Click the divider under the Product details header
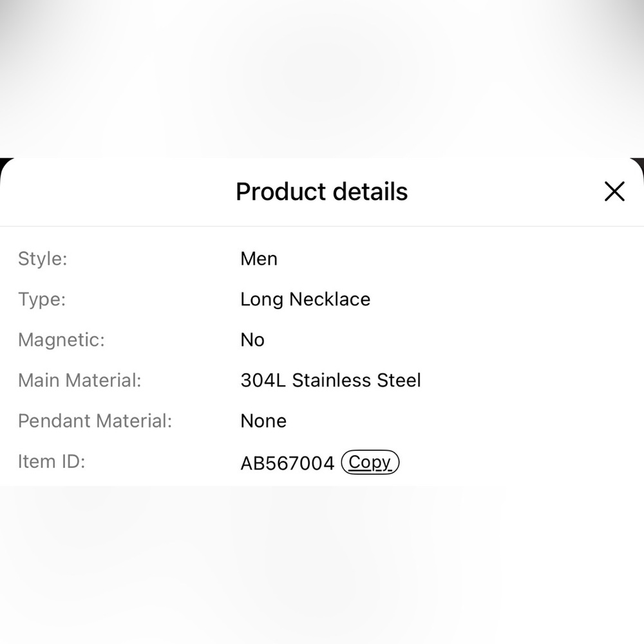644x644 pixels. [x=322, y=226]
